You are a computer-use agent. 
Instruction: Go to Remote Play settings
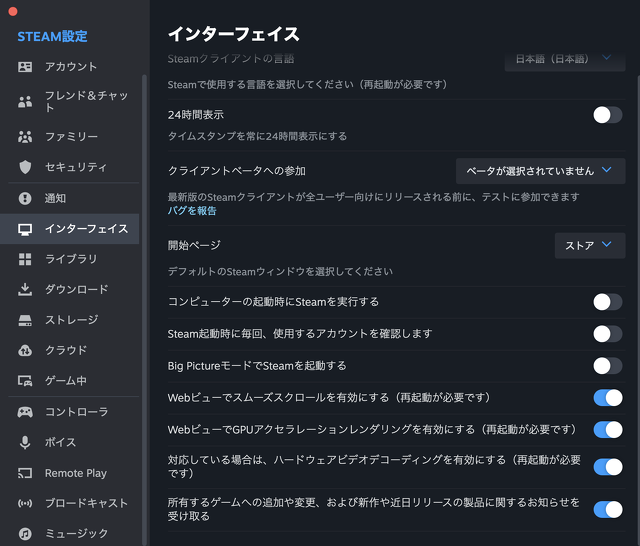click(x=69, y=473)
